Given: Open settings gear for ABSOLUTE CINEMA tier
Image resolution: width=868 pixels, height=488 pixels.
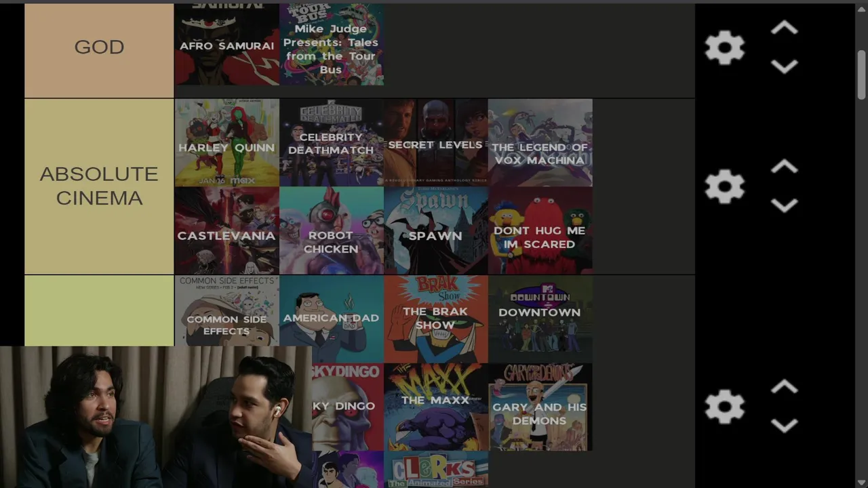Looking at the screenshot, I should (724, 186).
